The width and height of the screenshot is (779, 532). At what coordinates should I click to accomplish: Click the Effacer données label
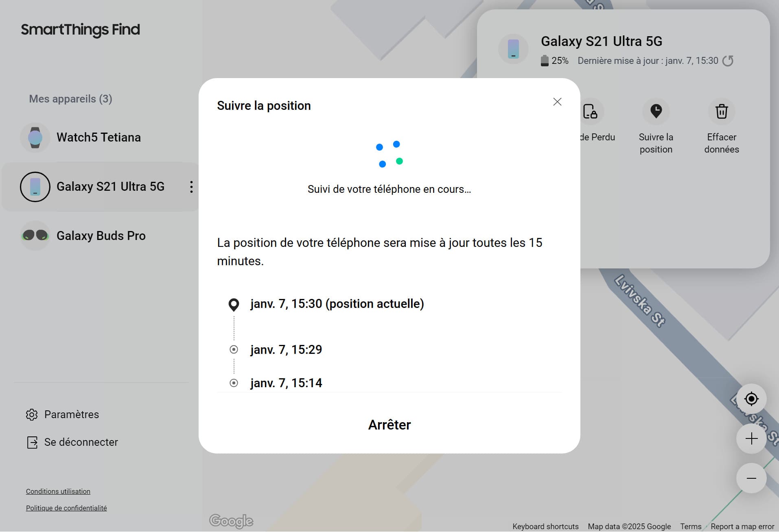pyautogui.click(x=722, y=143)
